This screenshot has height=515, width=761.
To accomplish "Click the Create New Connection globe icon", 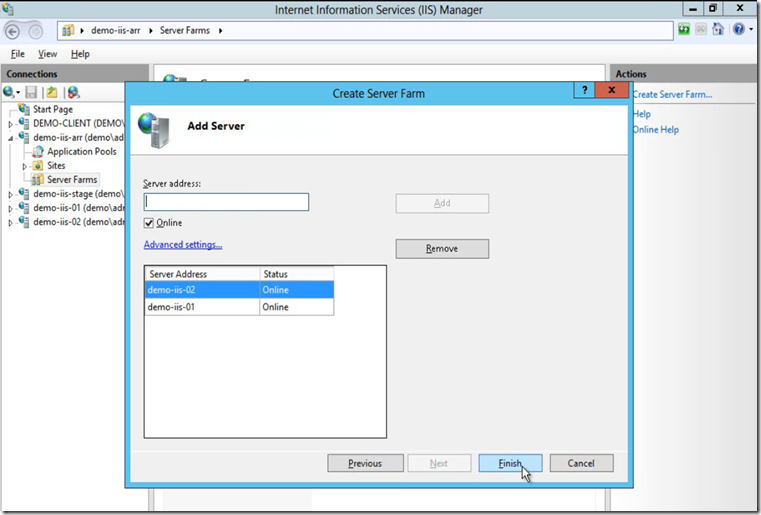I will (x=8, y=92).
